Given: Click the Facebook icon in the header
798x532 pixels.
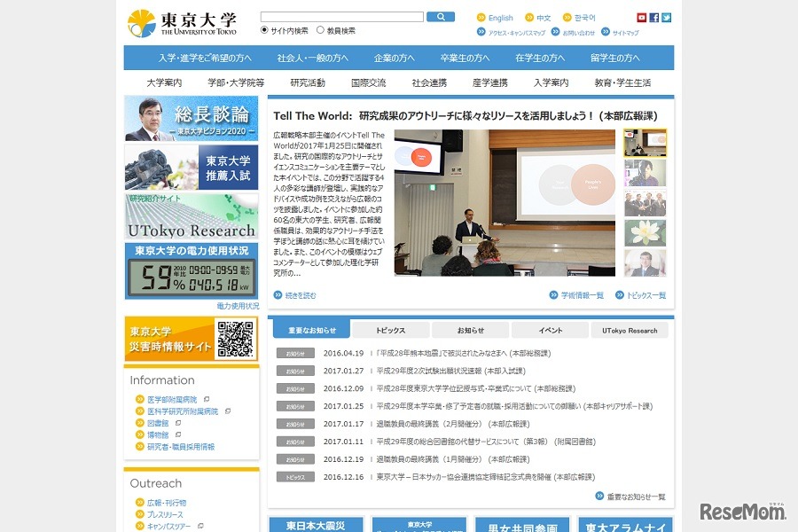Looking at the screenshot, I should point(654,17).
